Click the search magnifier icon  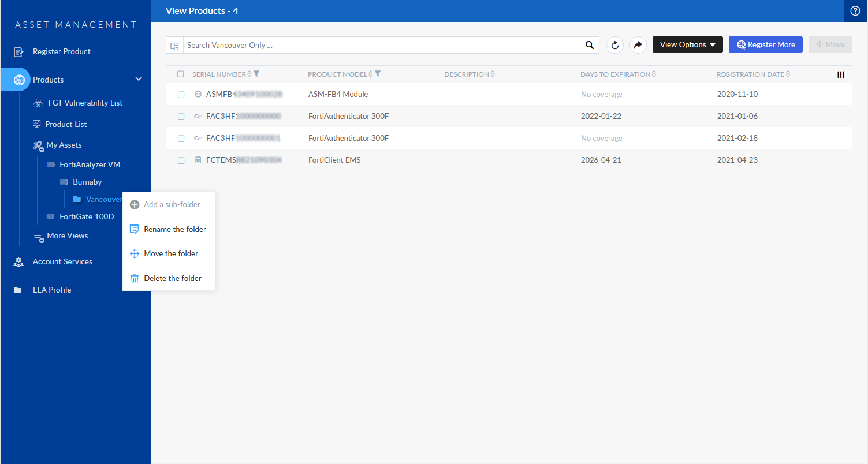click(x=589, y=45)
